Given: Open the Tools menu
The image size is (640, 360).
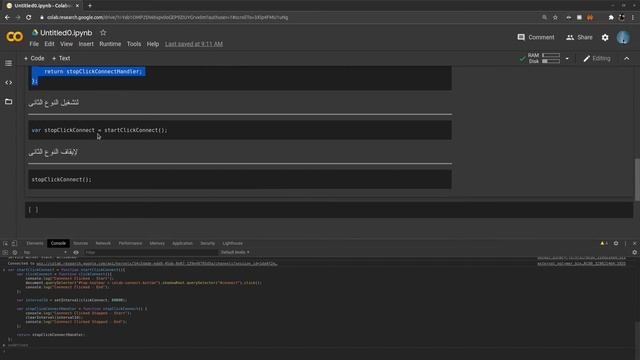Looking at the screenshot, I should point(133,44).
